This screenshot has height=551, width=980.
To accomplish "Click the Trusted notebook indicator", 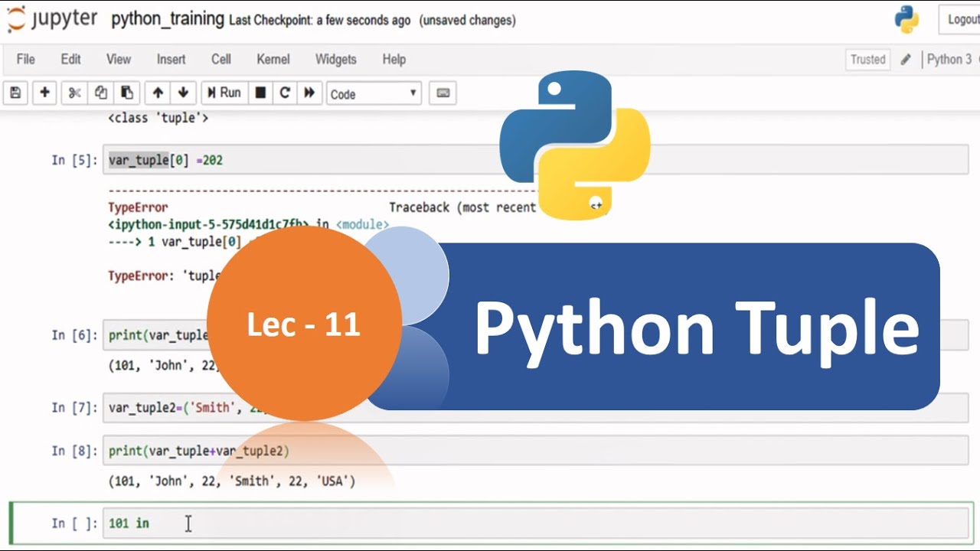I will [x=867, y=59].
